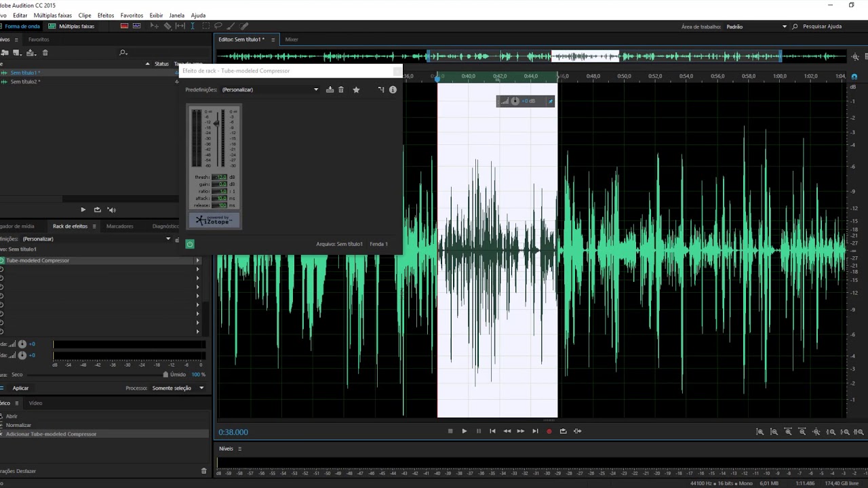The width and height of the screenshot is (868, 488).
Task: Open Níveis panel menu
Action: tap(239, 449)
